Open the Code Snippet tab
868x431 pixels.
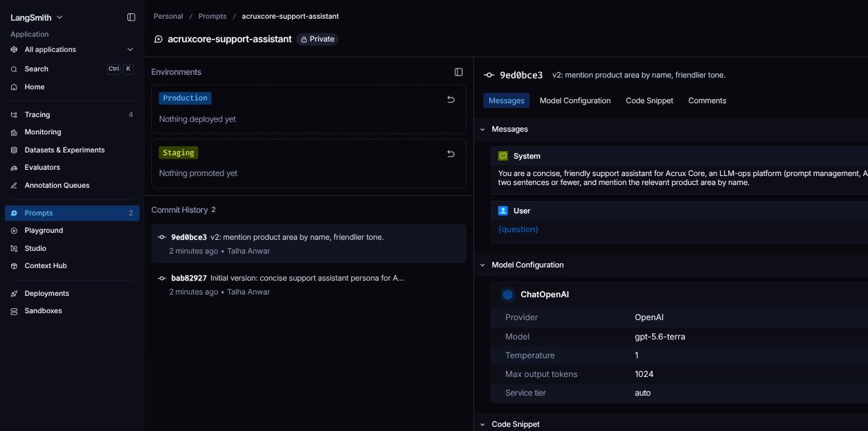pyautogui.click(x=649, y=100)
